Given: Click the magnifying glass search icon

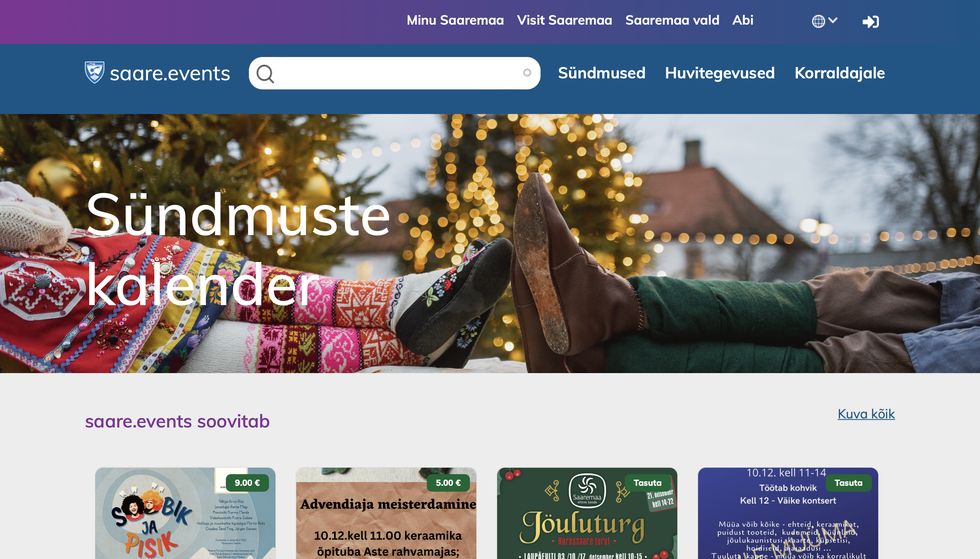Looking at the screenshot, I should (265, 74).
